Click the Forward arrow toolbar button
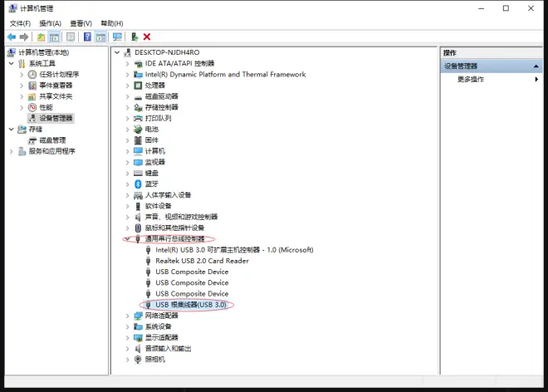Viewport: 548px width, 392px height. [24, 37]
